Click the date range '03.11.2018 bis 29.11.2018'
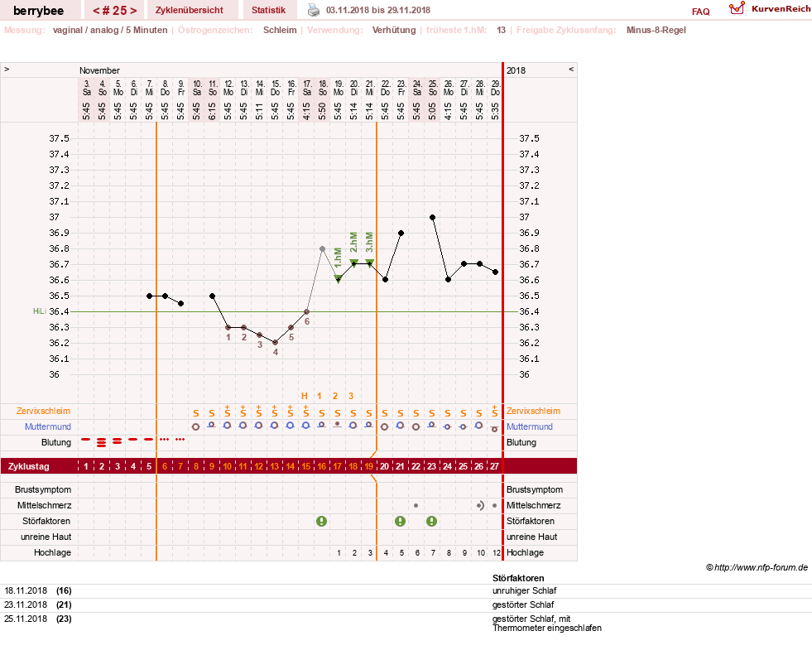The image size is (812, 655). coord(378,10)
